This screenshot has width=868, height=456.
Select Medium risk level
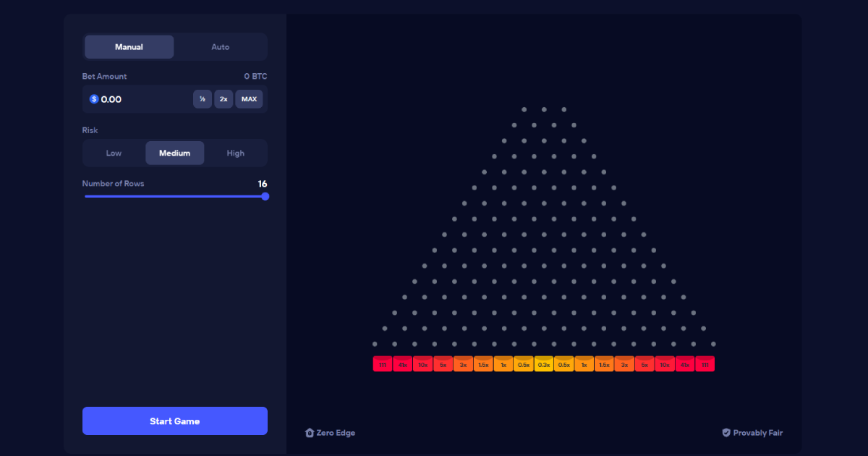point(175,153)
